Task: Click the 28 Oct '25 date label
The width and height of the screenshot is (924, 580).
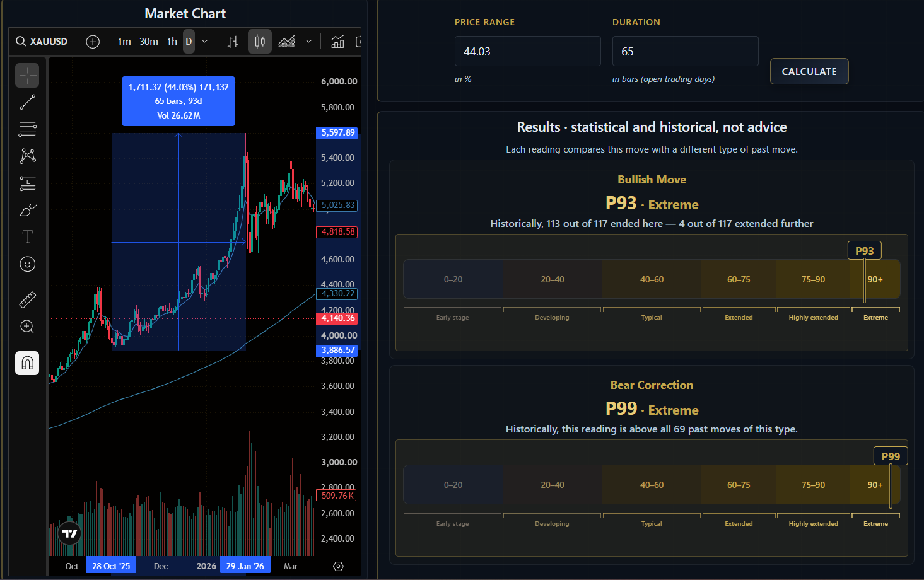Action: (x=111, y=566)
